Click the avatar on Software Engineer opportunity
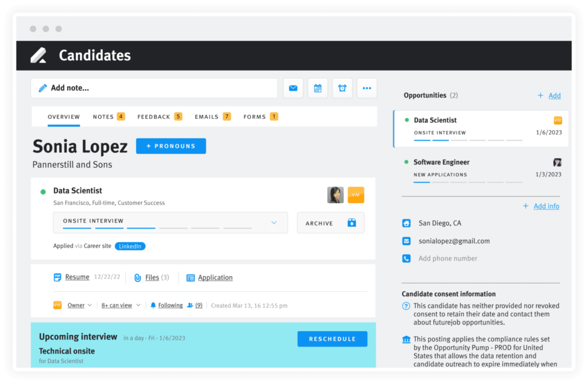The height and width of the screenshot is (384, 588). pyautogui.click(x=557, y=162)
